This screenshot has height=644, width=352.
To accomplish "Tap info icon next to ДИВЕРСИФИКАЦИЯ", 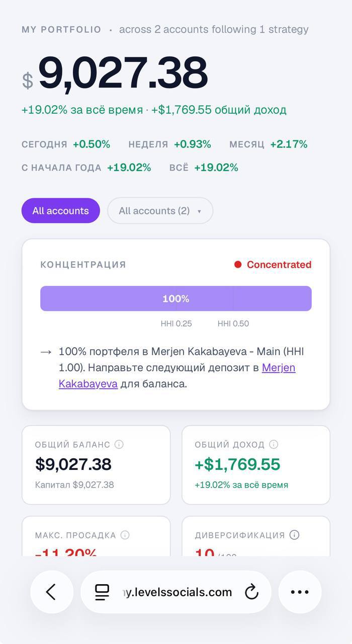I will tap(295, 535).
